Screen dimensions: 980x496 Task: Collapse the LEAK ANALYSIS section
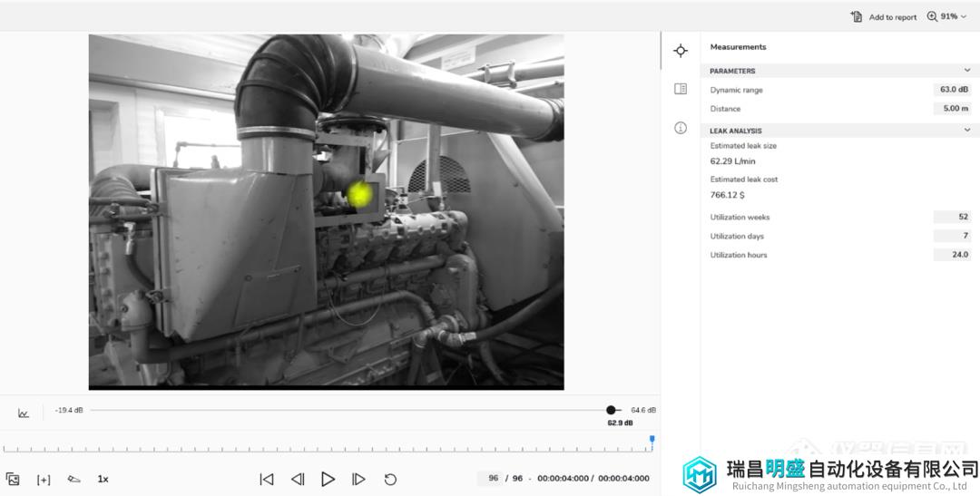(x=967, y=131)
